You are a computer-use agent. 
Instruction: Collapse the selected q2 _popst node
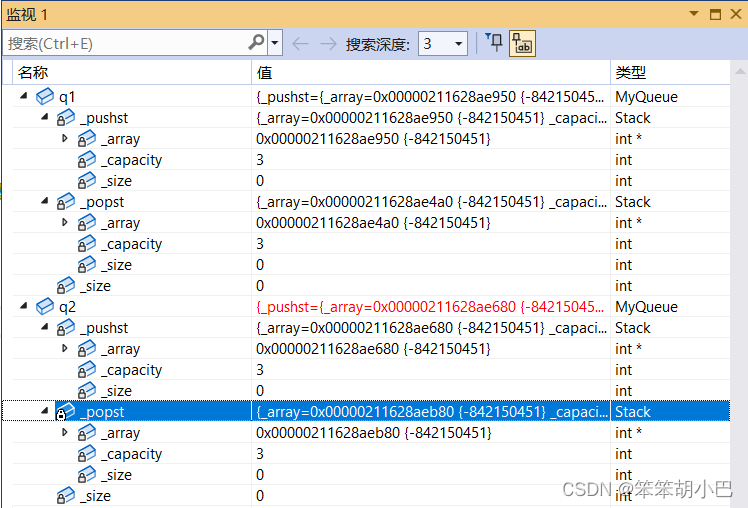pyautogui.click(x=44, y=411)
